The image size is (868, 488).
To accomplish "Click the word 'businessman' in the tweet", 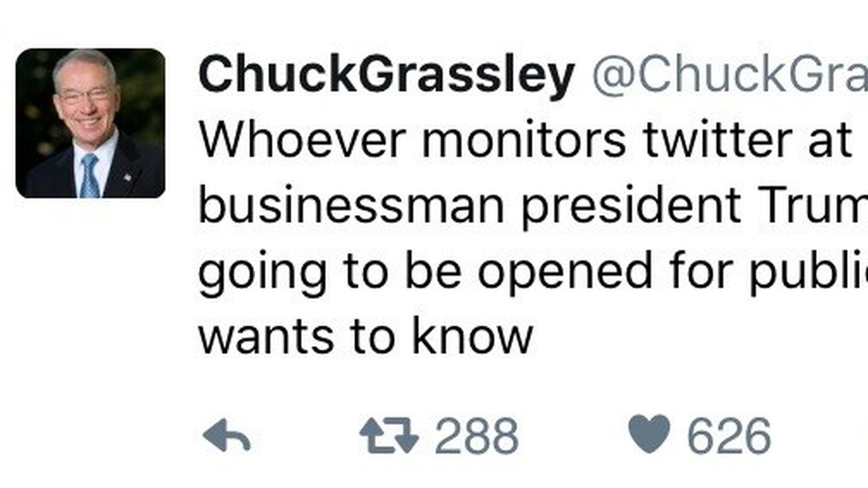I will (x=351, y=207).
